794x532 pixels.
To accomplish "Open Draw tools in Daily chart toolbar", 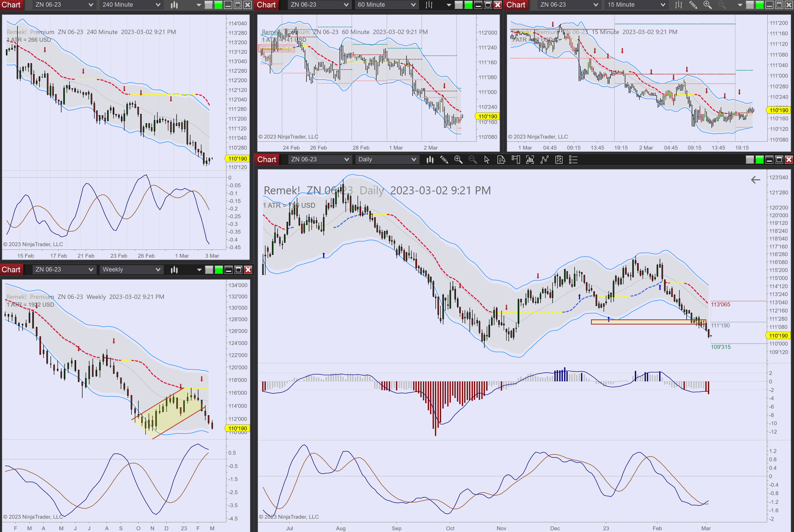I will click(x=444, y=159).
